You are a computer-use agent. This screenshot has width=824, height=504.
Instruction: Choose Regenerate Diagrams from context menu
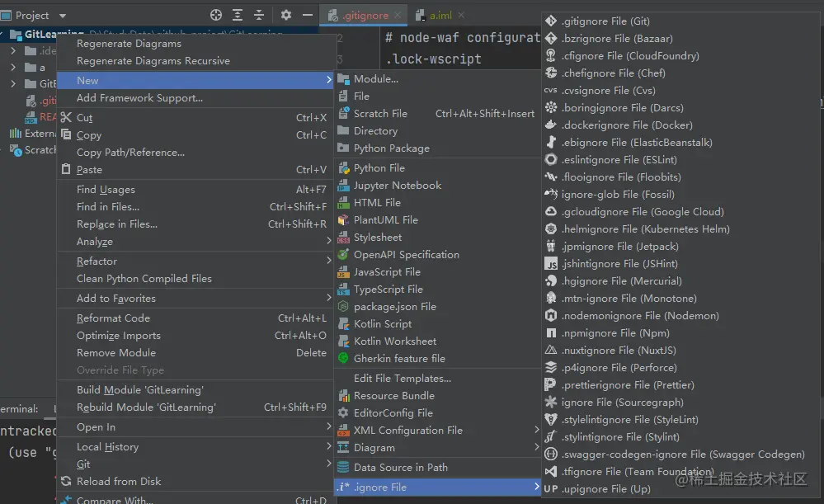click(195, 44)
